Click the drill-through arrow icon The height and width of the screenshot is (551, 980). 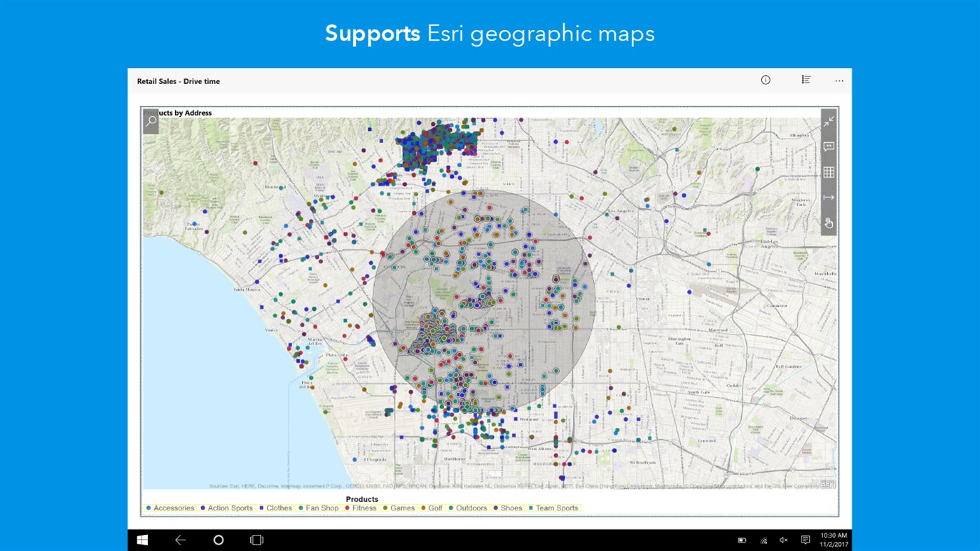click(828, 197)
